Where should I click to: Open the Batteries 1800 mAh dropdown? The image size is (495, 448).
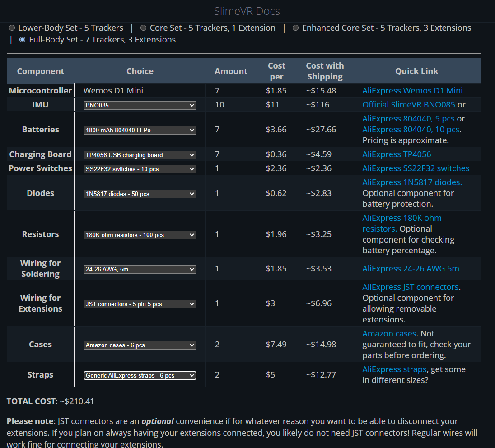click(140, 130)
